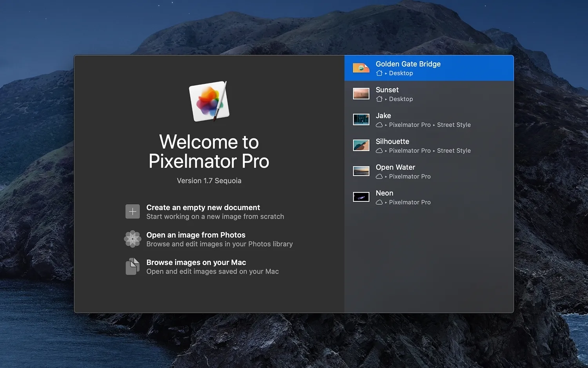The image size is (588, 368).
Task: Click the cloud icon beside Jake
Action: coord(379,125)
